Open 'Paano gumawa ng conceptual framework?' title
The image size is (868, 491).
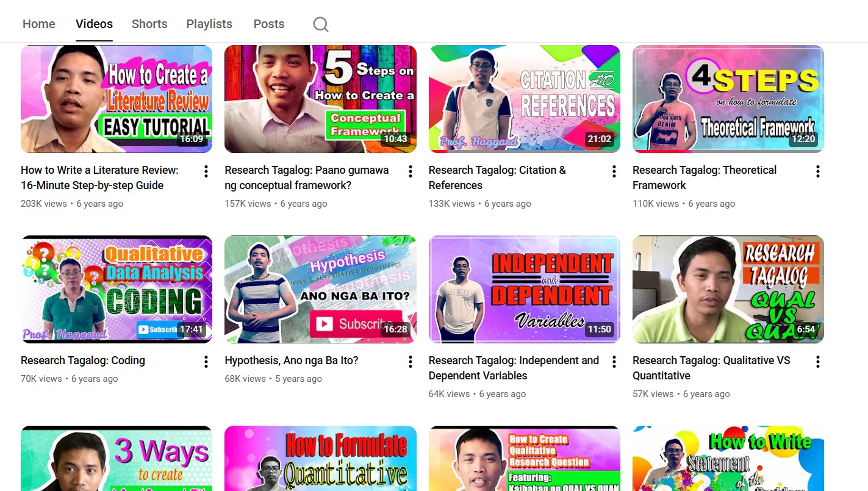[x=306, y=177]
